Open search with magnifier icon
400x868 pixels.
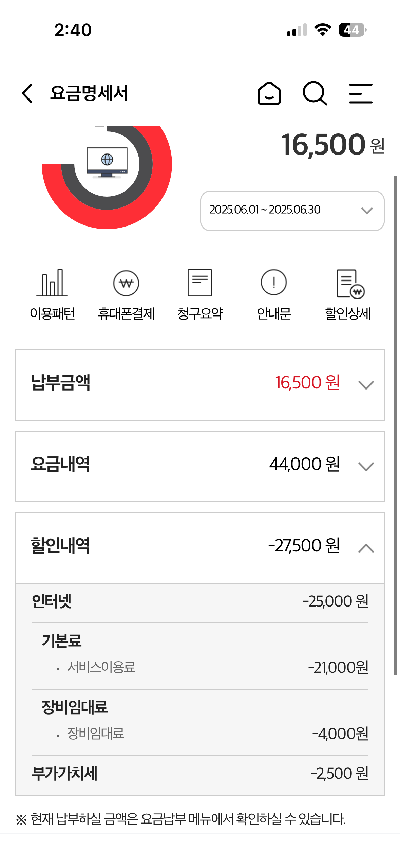(315, 93)
